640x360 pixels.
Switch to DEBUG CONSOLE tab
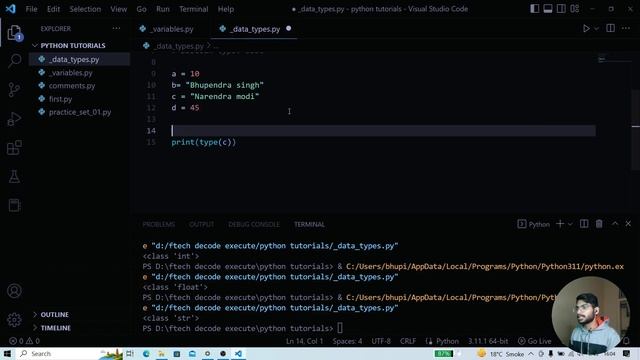(x=254, y=224)
